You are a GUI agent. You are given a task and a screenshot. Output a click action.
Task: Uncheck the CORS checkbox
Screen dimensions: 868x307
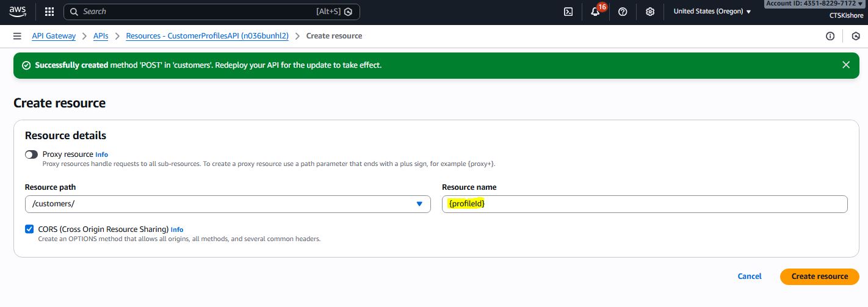pos(29,229)
